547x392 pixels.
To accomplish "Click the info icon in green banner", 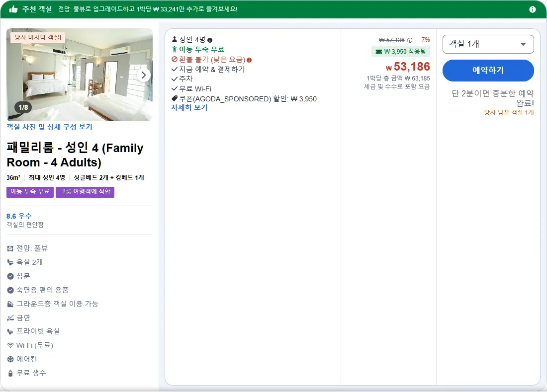I will 533,9.
